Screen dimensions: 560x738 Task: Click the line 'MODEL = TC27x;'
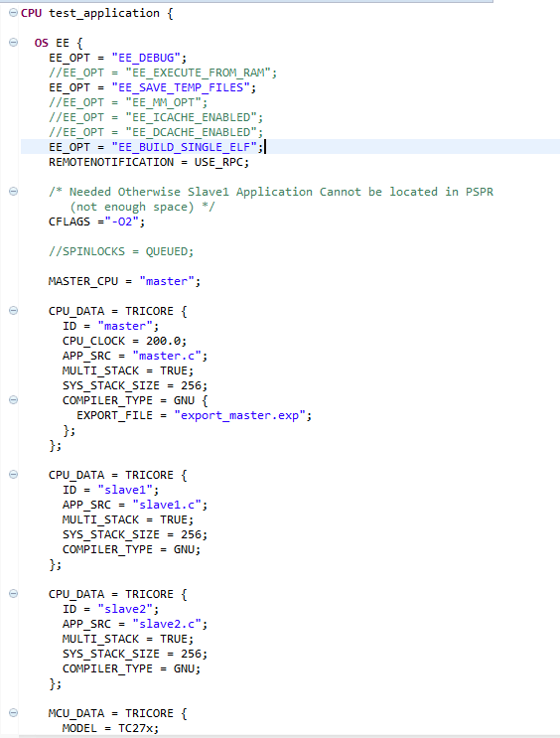[110, 729]
